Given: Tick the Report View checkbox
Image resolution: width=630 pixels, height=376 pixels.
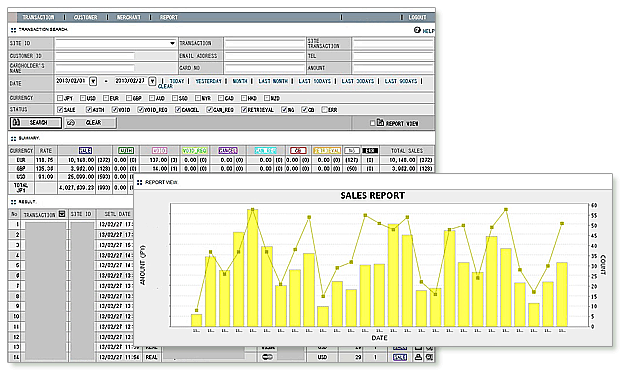Looking at the screenshot, I should 372,123.
